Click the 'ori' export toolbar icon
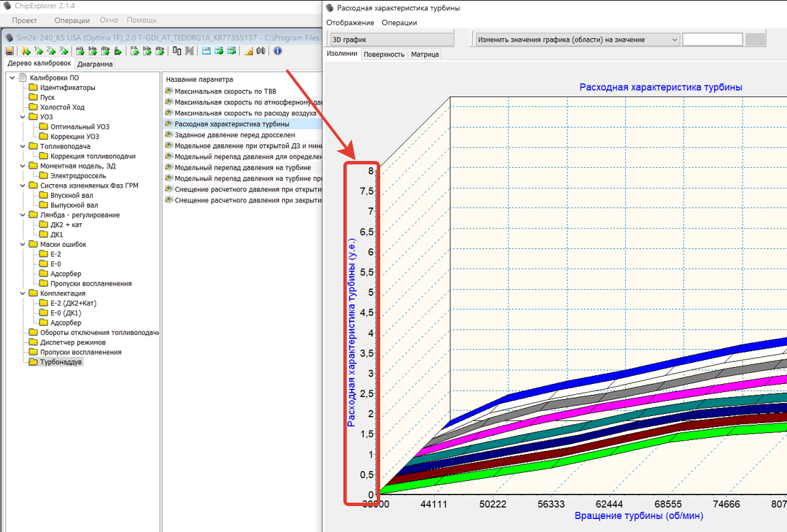The width and height of the screenshot is (787, 532). click(x=80, y=50)
